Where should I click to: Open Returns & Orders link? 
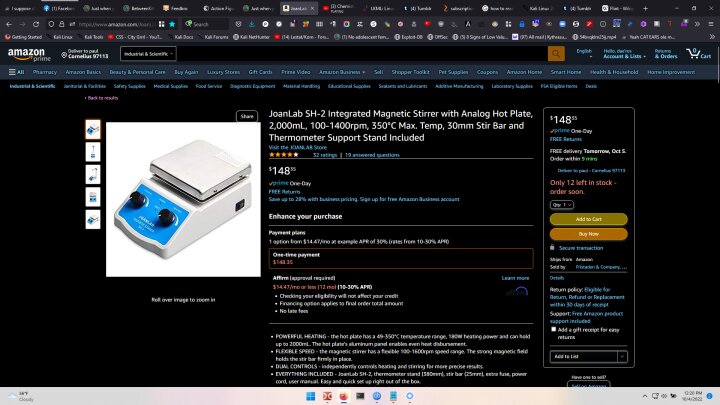666,54
